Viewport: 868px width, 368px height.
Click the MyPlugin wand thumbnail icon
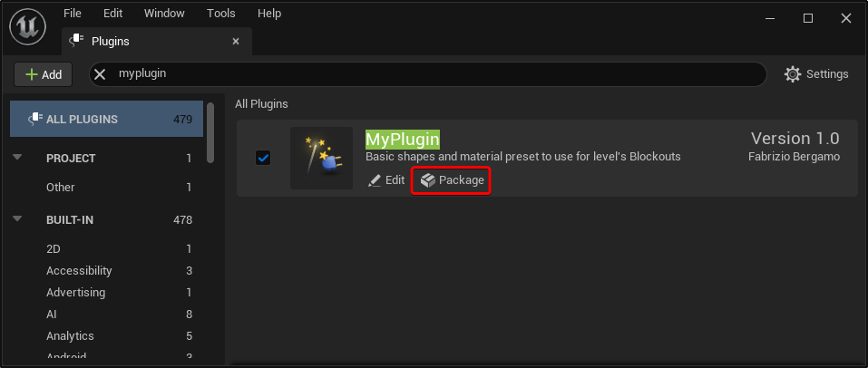click(x=322, y=159)
